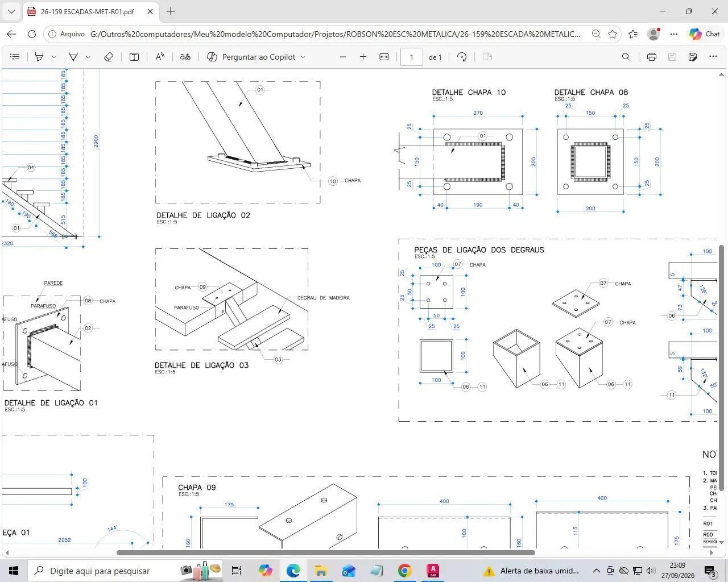Image resolution: width=728 pixels, height=582 pixels.
Task: Click the vertical scrollbar thumb
Action: 722,368
